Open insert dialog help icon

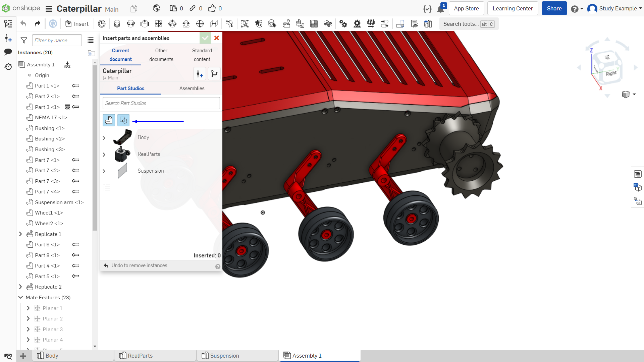218,266
